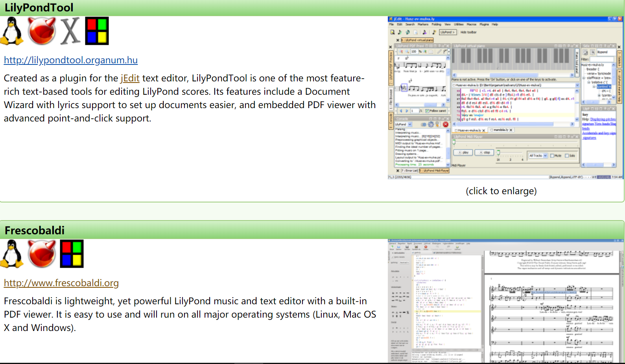625x364 pixels.
Task: Open the lilypondtool.organum.hu link
Action: 71,60
